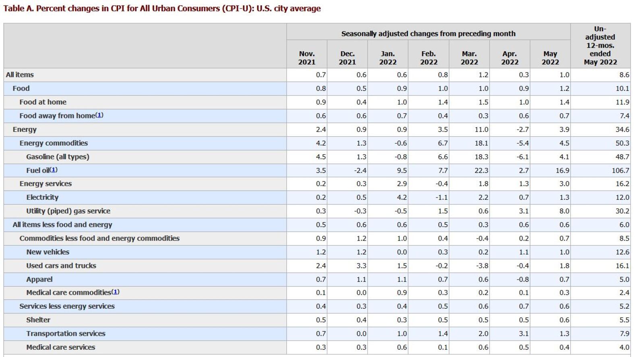
Task: Select the 'Energy' row label
Action: tap(25, 129)
